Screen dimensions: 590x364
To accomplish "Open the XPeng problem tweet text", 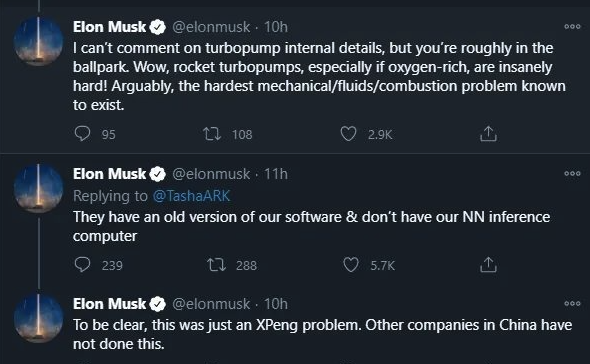I will (322, 334).
